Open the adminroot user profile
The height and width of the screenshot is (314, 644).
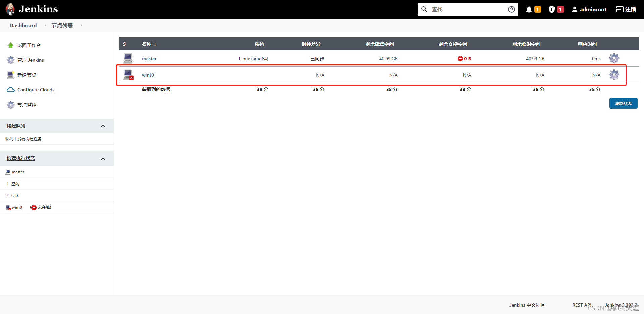click(589, 9)
